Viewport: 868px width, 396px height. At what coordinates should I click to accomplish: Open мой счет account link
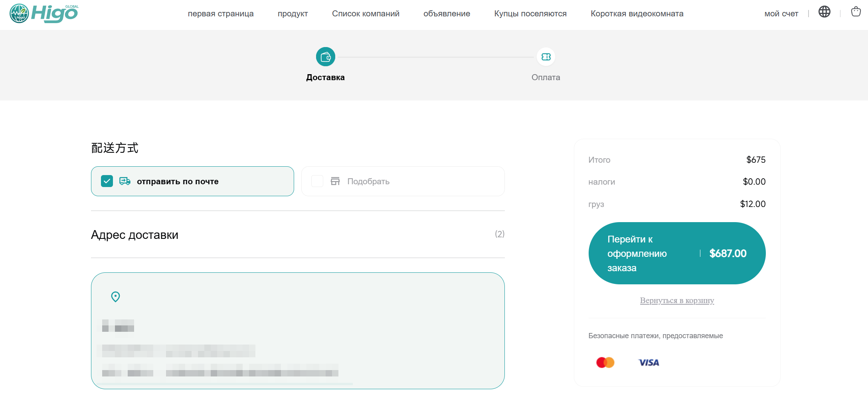[781, 14]
